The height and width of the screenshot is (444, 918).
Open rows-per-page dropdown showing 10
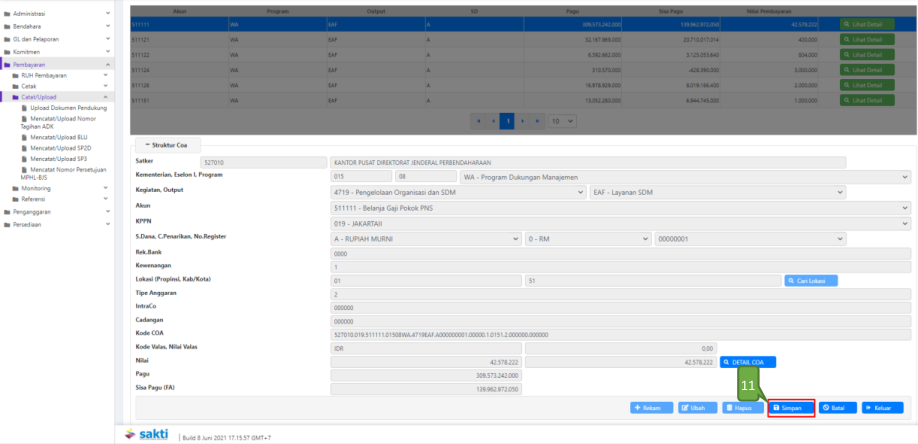pyautogui.click(x=563, y=121)
